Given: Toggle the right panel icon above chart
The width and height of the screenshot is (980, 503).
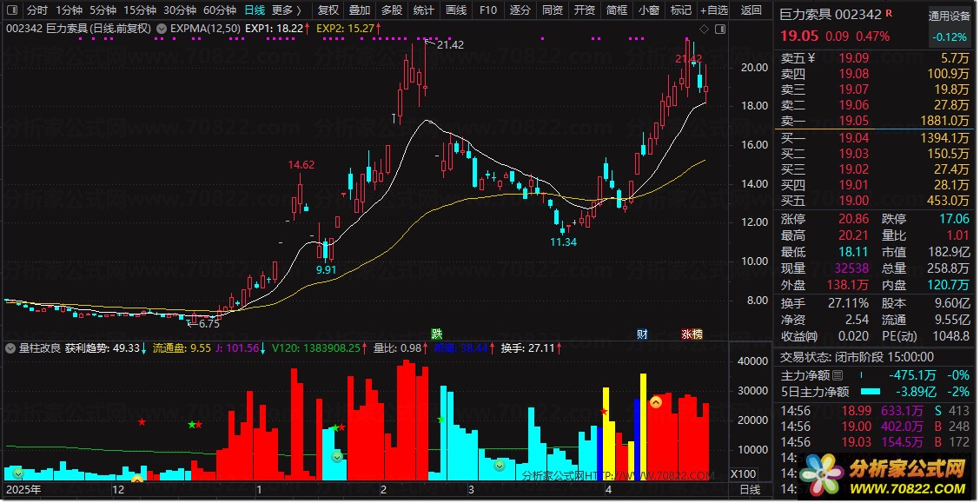Looking at the screenshot, I should (x=720, y=29).
